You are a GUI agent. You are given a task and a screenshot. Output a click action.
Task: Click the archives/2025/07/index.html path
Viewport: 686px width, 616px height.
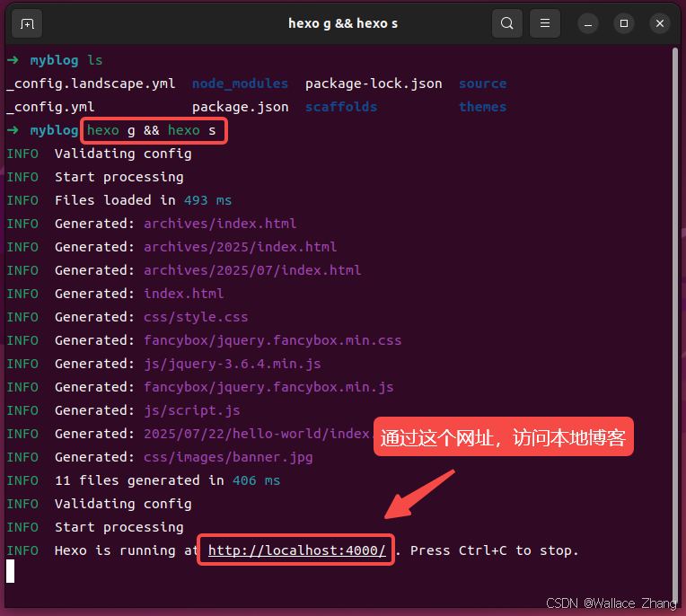point(252,270)
